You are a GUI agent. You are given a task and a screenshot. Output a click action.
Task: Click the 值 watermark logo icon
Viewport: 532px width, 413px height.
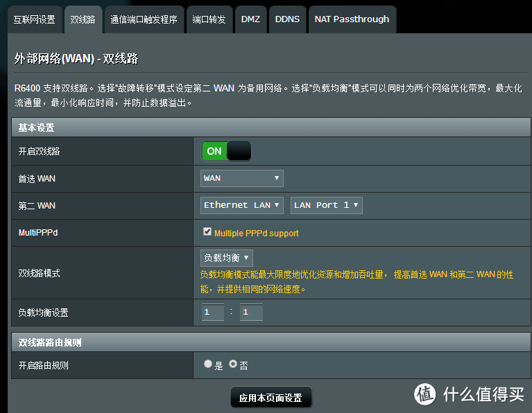pos(426,394)
